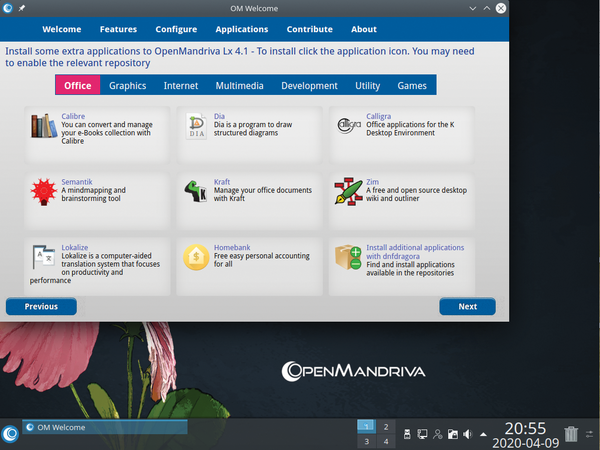Click the user accessibility tray icon

tap(437, 434)
